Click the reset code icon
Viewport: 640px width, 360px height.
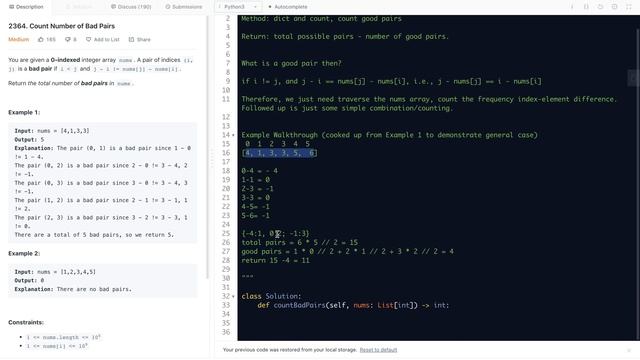pos(600,7)
